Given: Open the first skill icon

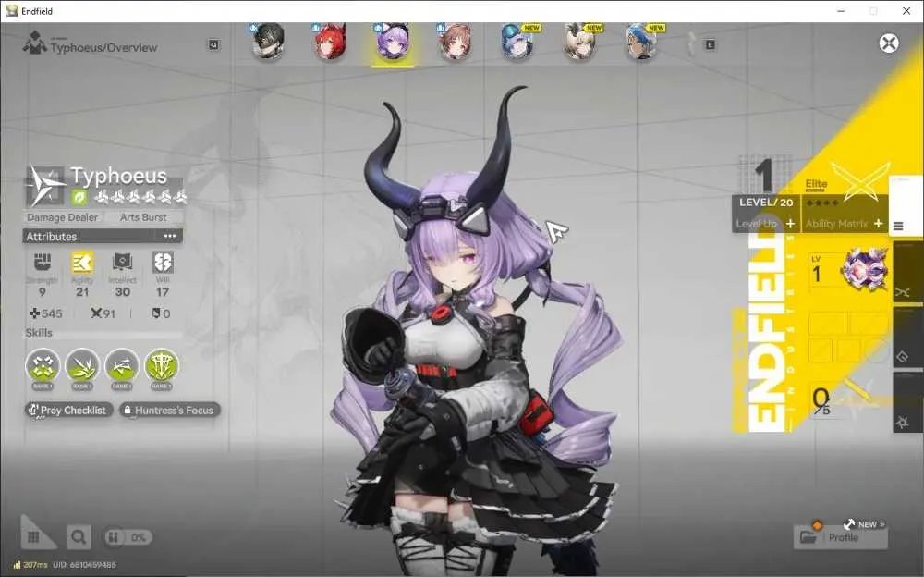Looking at the screenshot, I should click(43, 366).
